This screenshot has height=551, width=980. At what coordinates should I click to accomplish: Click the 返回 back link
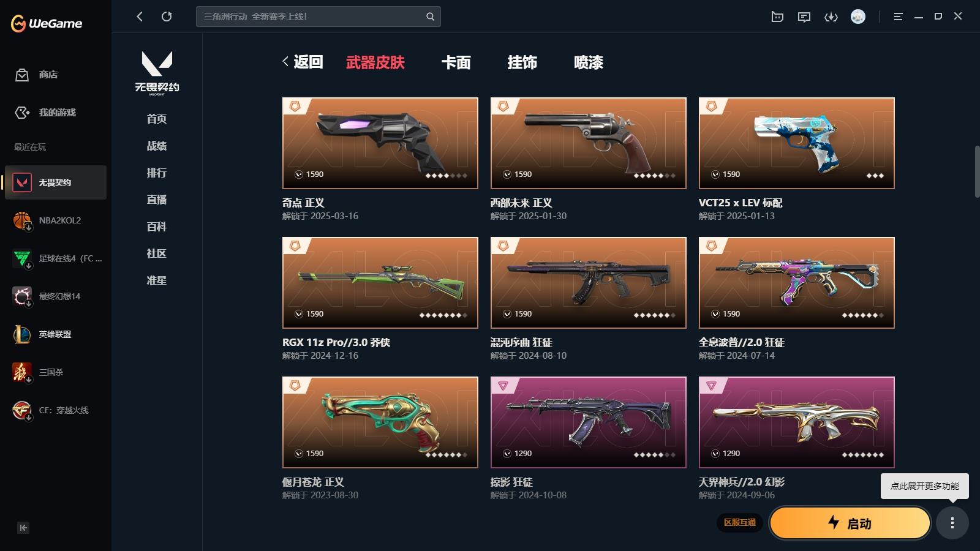point(303,62)
